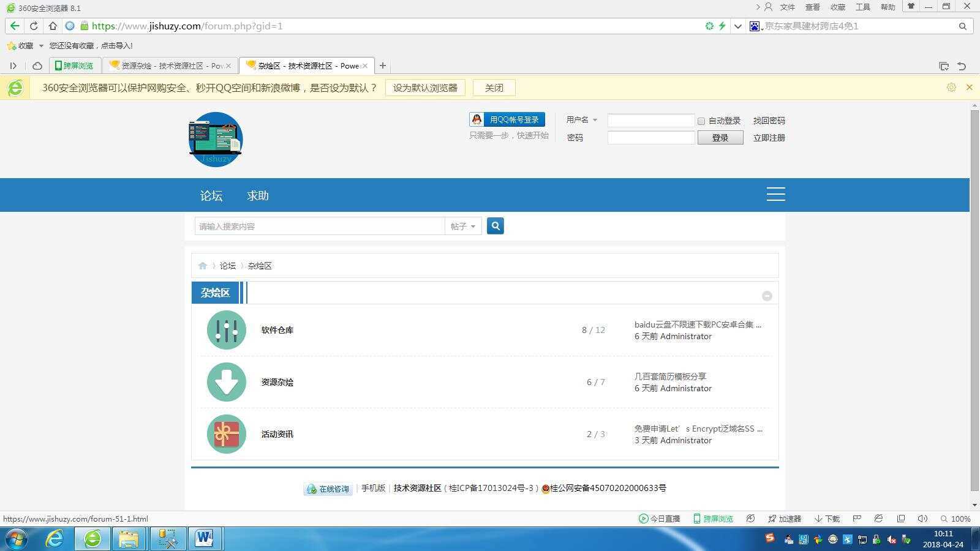Open the 立即注册 registration link
The height and width of the screenshot is (551, 980).
pyautogui.click(x=769, y=137)
